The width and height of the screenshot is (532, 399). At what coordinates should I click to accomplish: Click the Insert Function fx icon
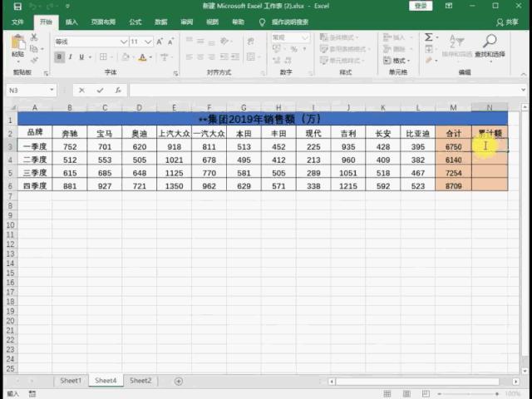coord(118,91)
